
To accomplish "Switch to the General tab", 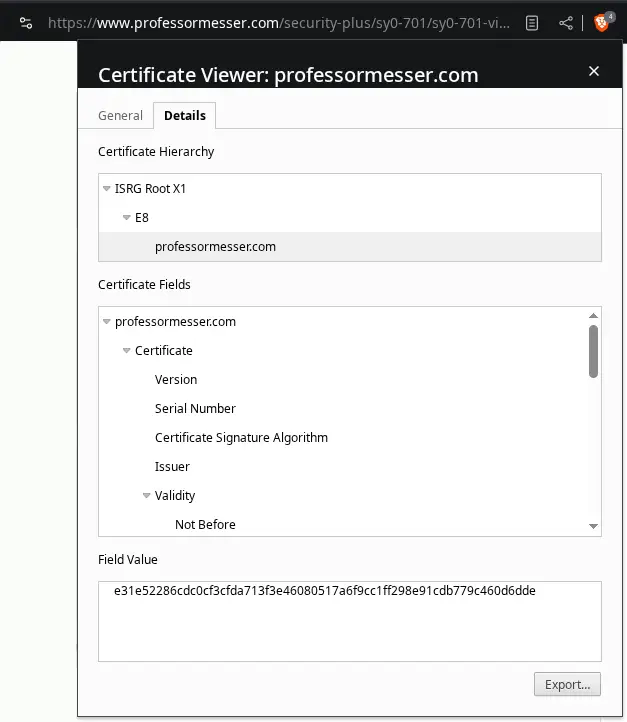I will pos(120,116).
